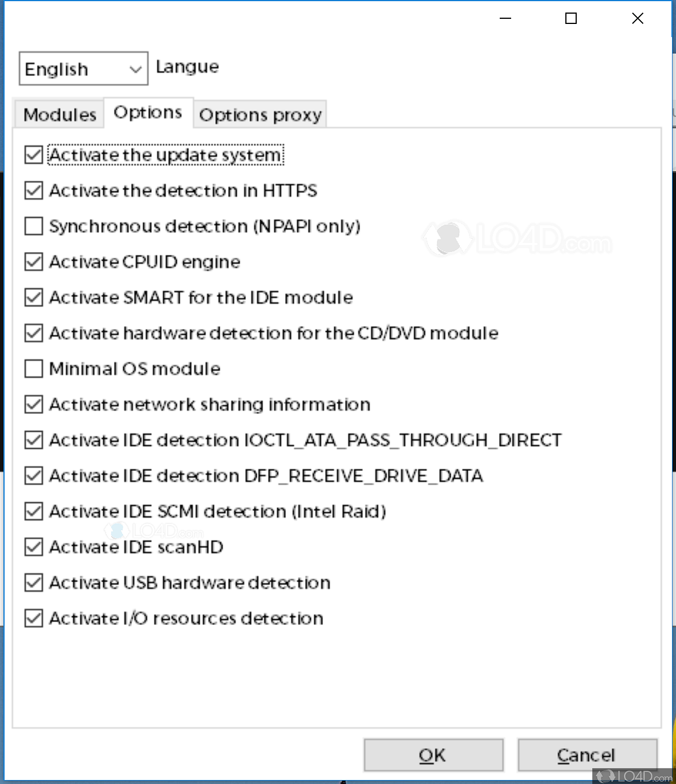Confirm settings with the OK button

click(x=433, y=754)
